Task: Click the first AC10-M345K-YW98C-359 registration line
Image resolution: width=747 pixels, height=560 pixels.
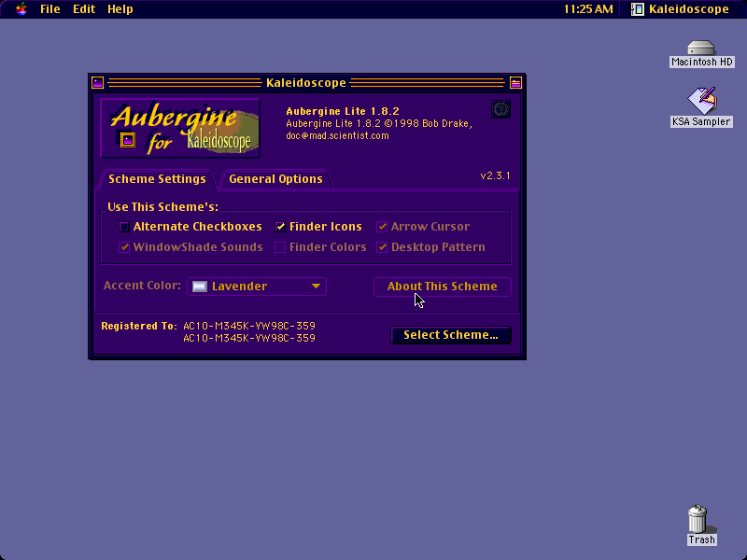Action: click(x=249, y=326)
